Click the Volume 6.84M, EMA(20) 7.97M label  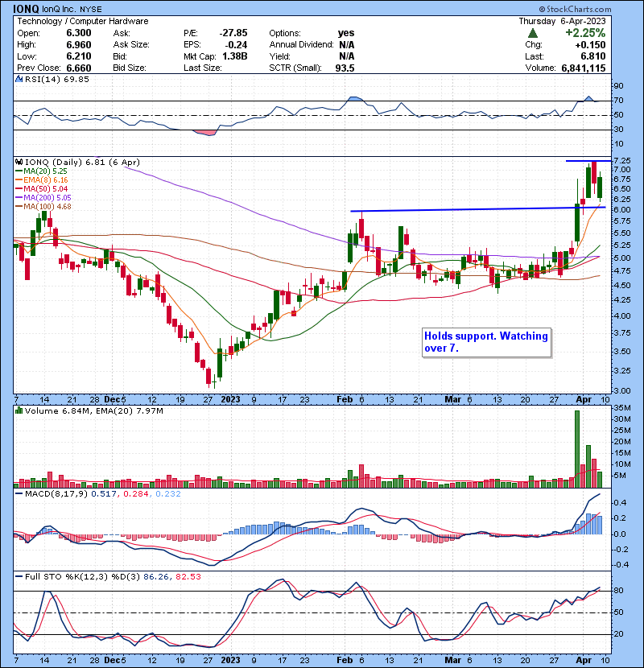click(93, 410)
